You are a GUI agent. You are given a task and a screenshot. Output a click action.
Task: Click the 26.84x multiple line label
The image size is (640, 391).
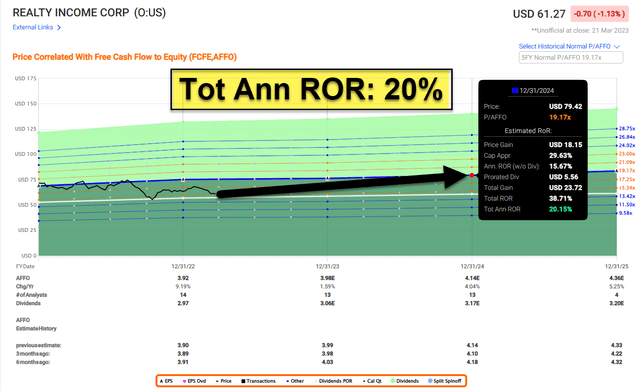click(627, 137)
